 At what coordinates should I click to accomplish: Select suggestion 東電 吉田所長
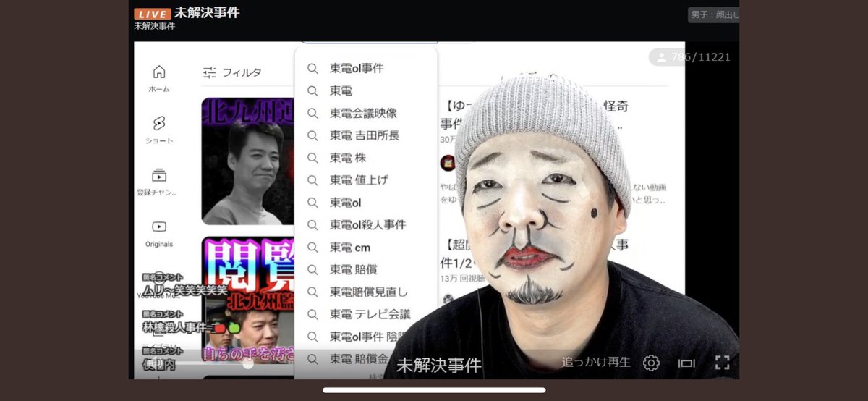coord(365,135)
